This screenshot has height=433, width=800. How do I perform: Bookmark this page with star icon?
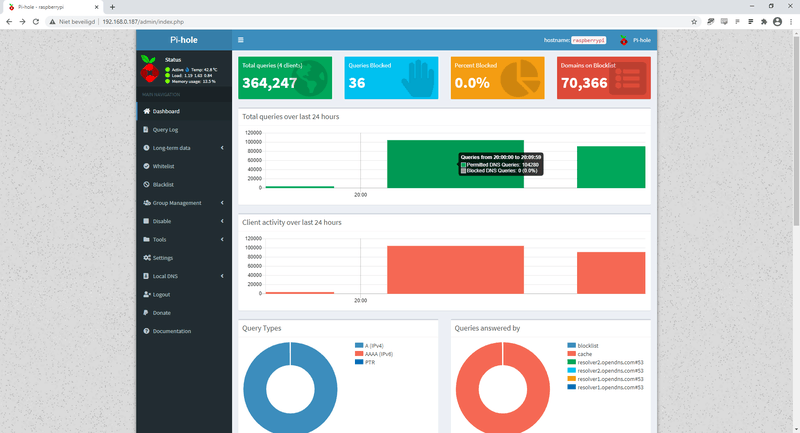click(694, 21)
